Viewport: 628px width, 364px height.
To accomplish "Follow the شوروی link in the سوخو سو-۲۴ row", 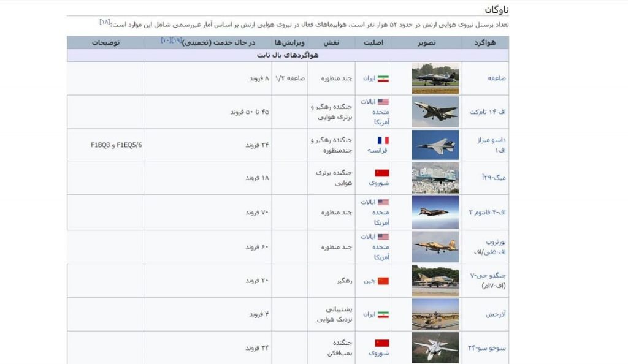I will pos(379,353).
